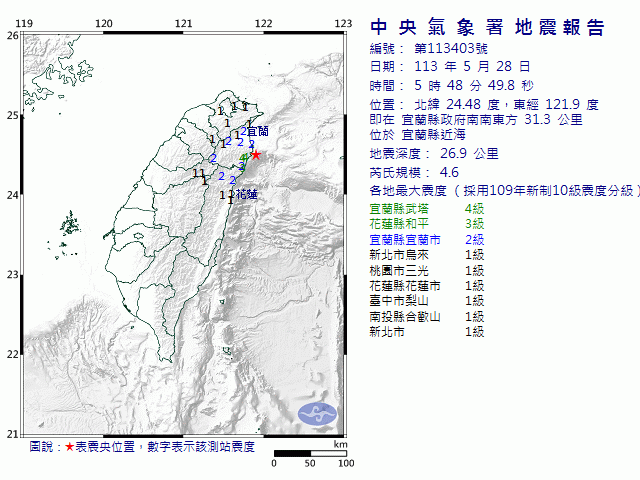Screen dimensions: 640x480
Task: Click the latitude label 26 beside map
Action: (x=13, y=36)
